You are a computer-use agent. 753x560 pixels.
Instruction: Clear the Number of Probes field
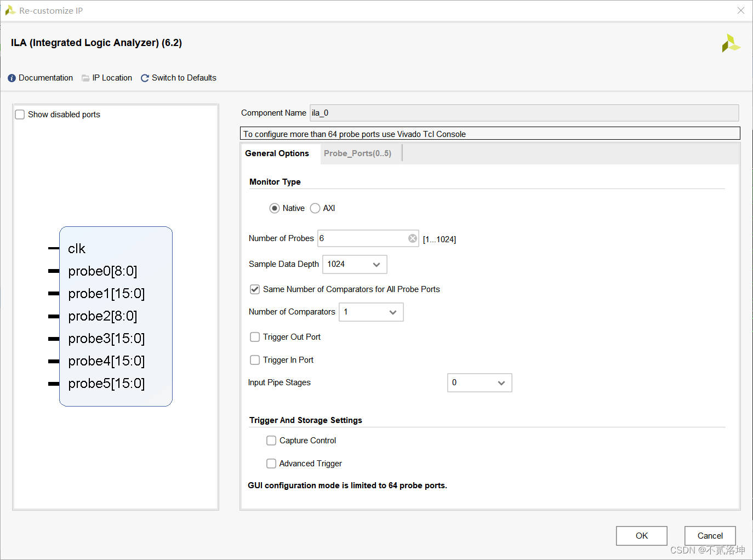[x=413, y=238]
